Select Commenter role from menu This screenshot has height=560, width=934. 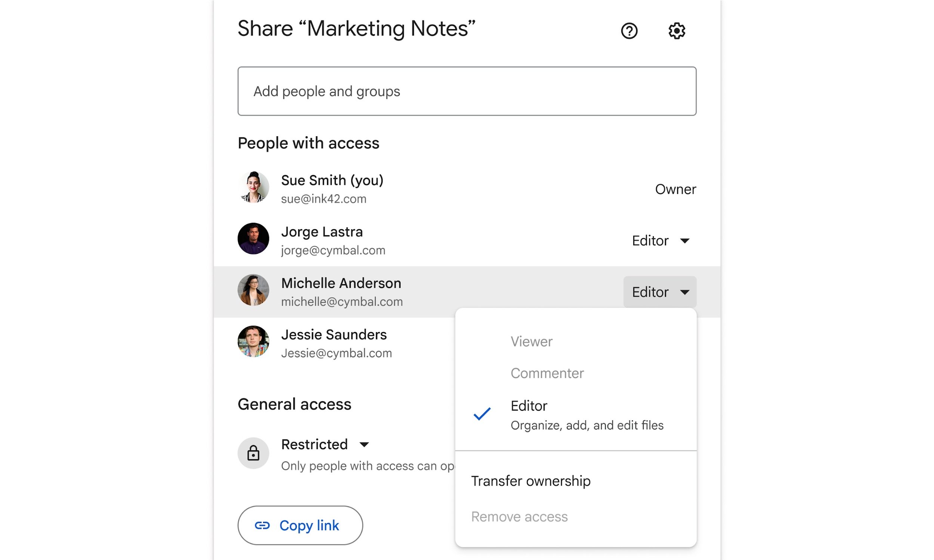click(547, 373)
